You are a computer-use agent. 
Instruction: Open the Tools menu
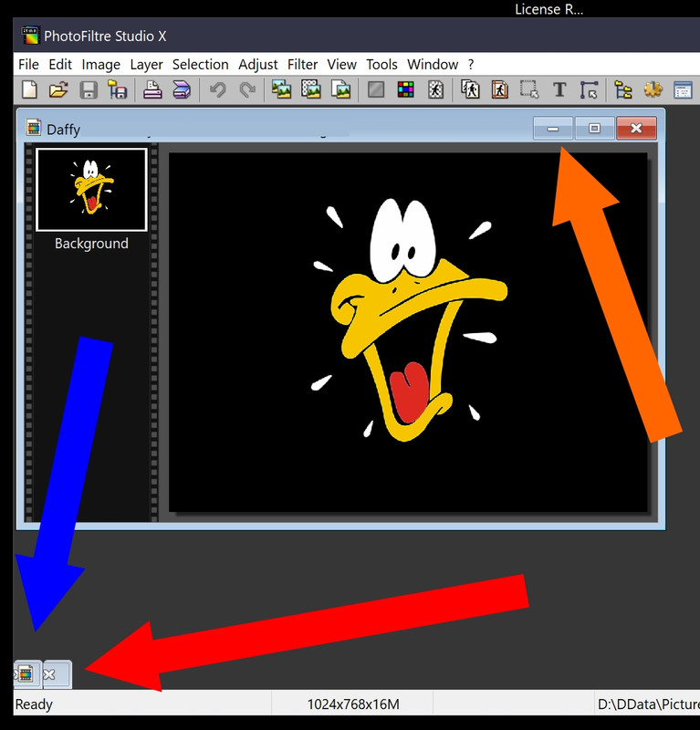pyautogui.click(x=381, y=64)
